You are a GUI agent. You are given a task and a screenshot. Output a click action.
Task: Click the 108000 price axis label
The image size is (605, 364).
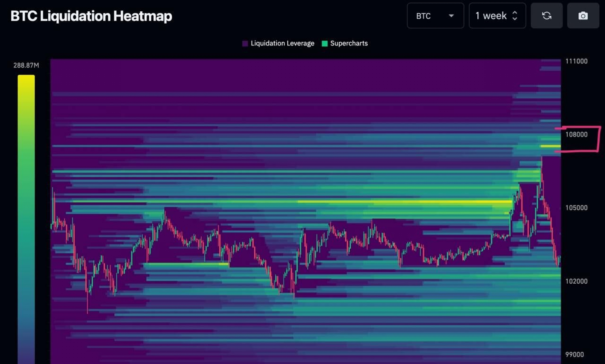576,135
